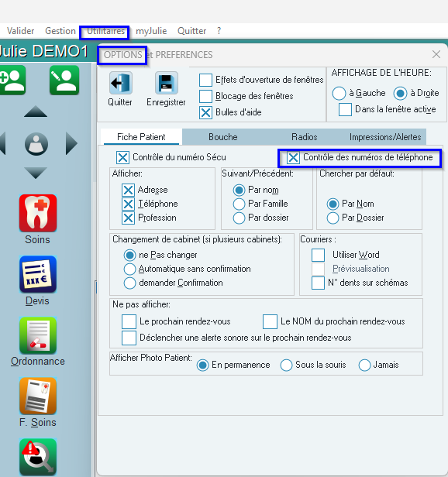Select Suivant/Précédent Par dossier
Viewport: 448px width, 477px height.
pos(239,218)
